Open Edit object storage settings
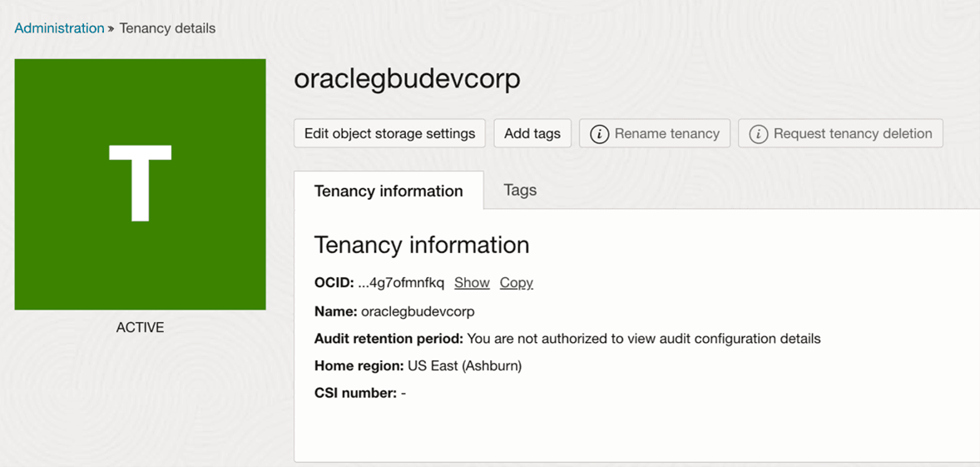The width and height of the screenshot is (980, 467). tap(389, 133)
